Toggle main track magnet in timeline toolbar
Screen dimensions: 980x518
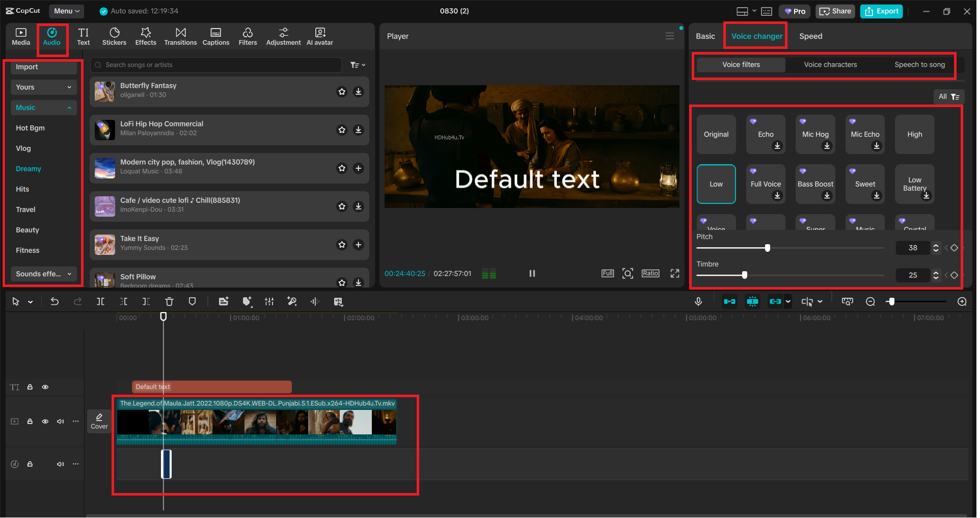[x=729, y=302]
